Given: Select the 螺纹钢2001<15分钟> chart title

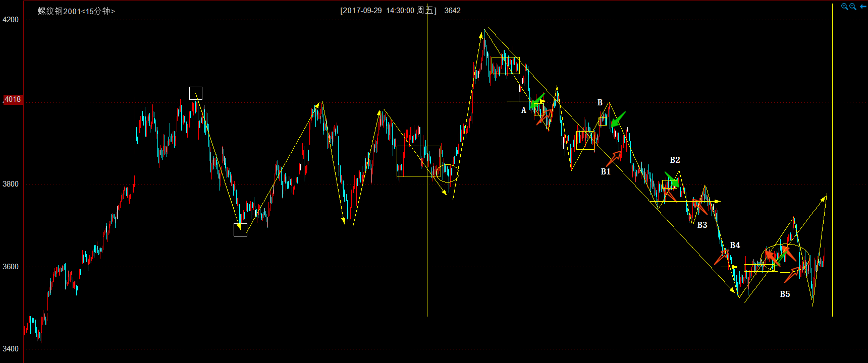Looking at the screenshot, I should 77,11.
